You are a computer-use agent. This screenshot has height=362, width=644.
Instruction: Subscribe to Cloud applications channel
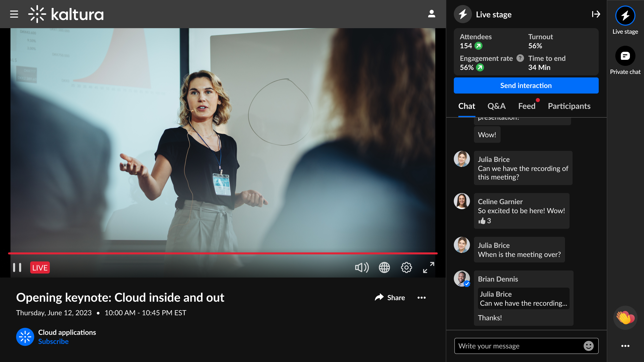[x=53, y=341]
